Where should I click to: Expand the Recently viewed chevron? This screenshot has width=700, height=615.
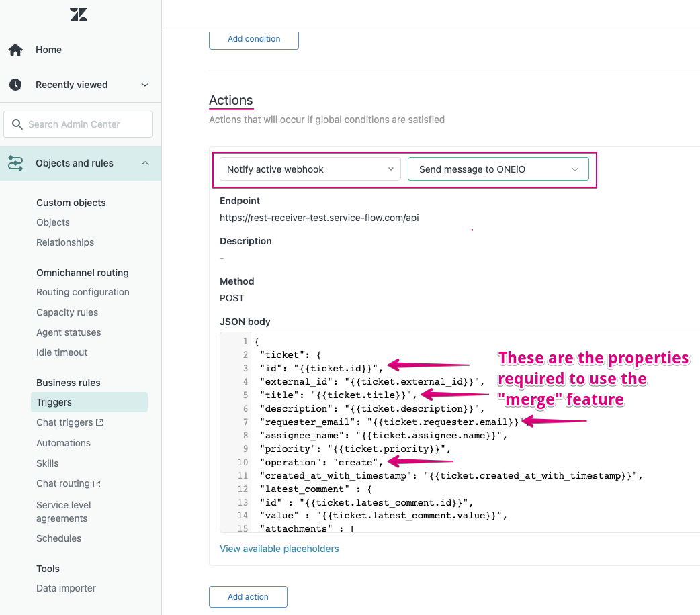pyautogui.click(x=145, y=85)
